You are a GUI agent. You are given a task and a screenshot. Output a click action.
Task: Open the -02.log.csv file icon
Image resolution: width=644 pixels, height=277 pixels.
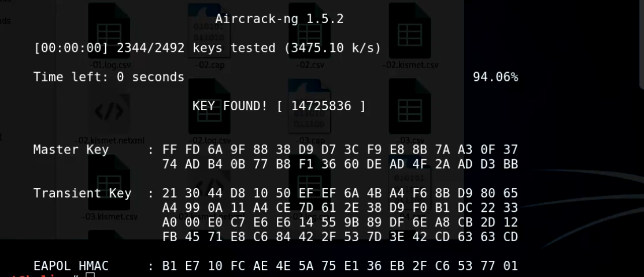(209, 107)
